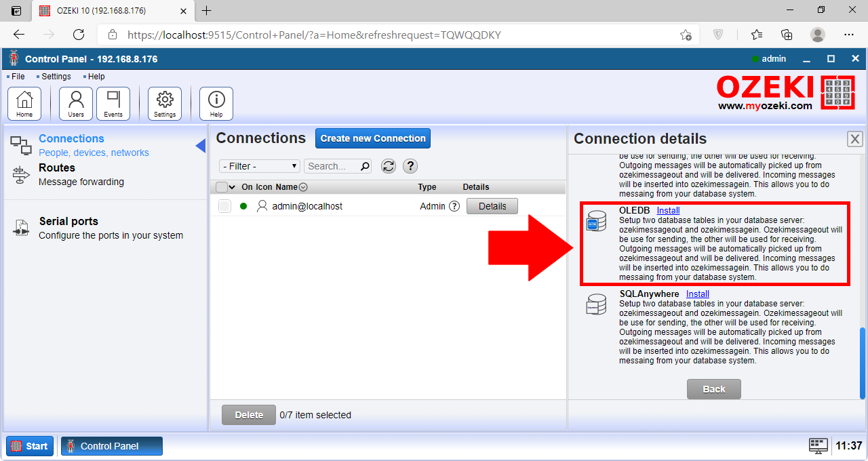Click browser refresh button

tap(79, 35)
